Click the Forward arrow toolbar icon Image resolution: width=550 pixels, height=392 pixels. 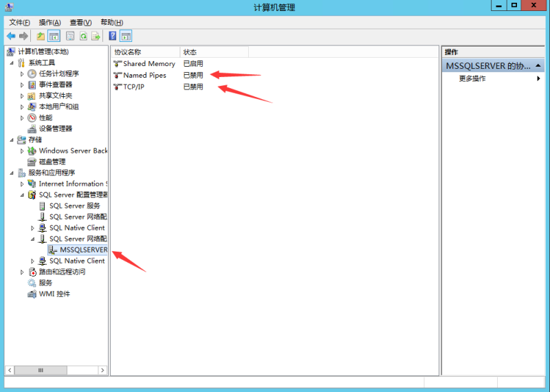(23, 36)
